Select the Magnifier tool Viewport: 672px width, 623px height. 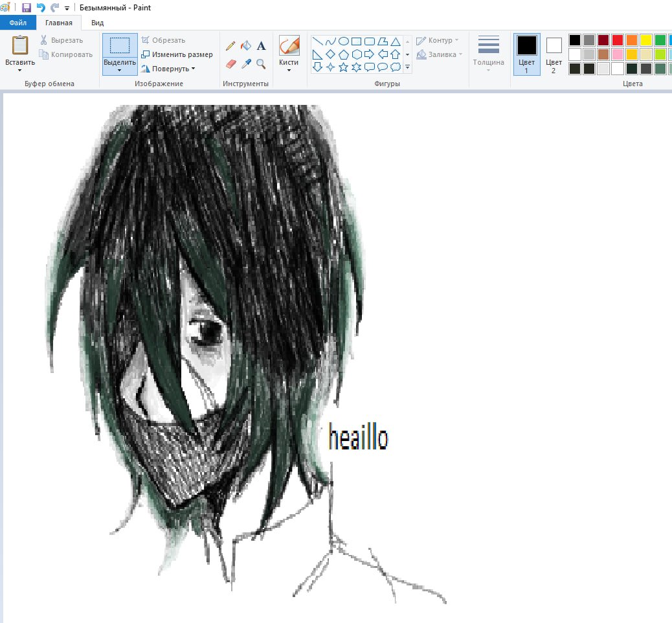pos(261,64)
